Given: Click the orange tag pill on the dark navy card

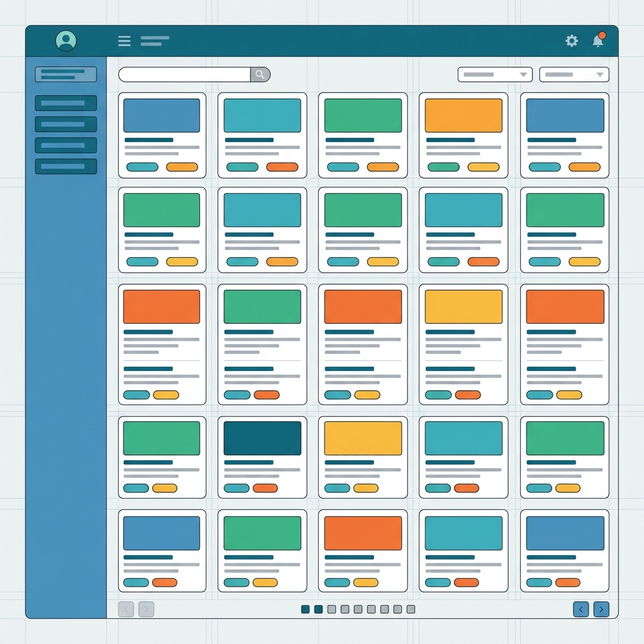Looking at the screenshot, I should (265, 488).
